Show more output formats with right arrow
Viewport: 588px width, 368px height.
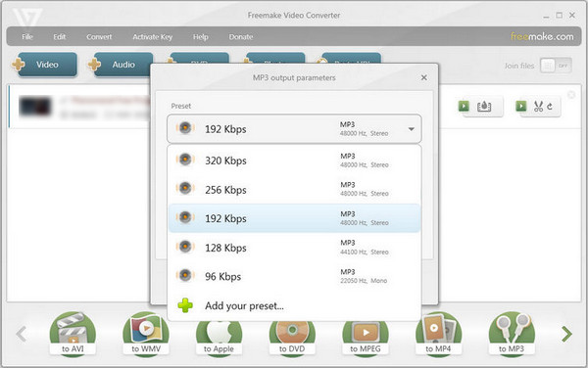click(566, 334)
